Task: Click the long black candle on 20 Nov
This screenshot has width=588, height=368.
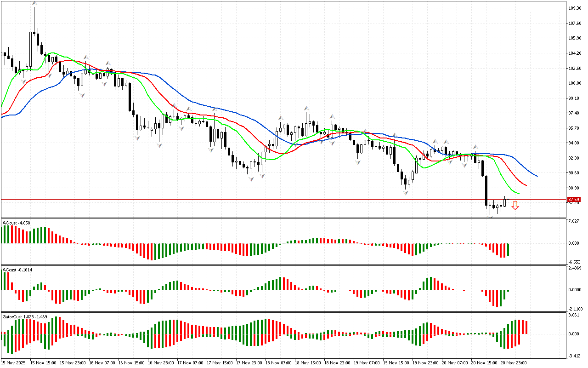Action: coord(486,190)
